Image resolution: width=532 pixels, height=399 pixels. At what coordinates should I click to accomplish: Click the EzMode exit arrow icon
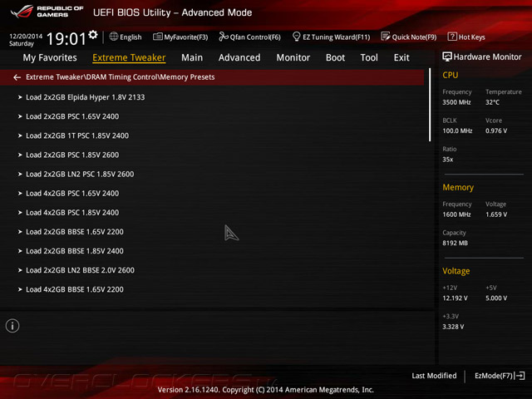click(520, 376)
